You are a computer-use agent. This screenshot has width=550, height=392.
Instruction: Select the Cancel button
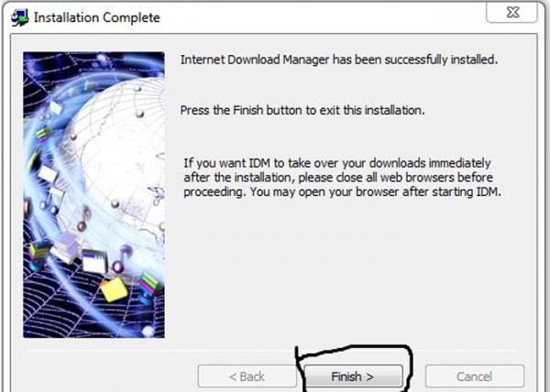pyautogui.click(x=475, y=376)
